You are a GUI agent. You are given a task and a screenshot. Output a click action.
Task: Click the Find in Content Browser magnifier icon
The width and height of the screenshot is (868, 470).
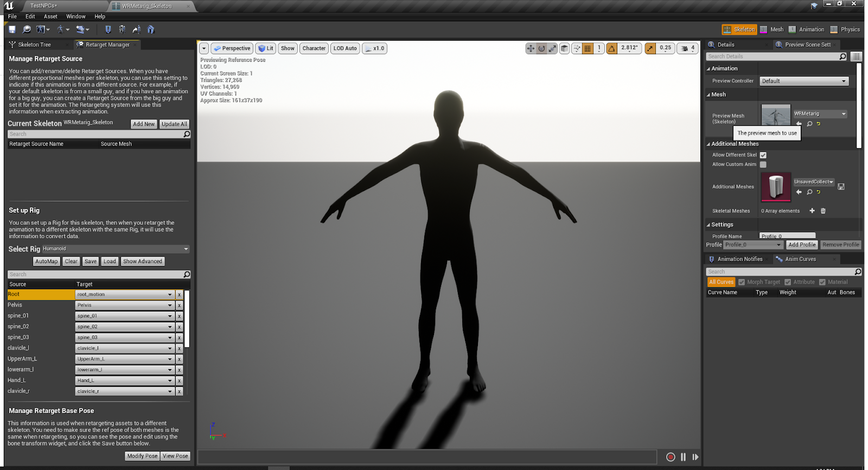coord(26,29)
